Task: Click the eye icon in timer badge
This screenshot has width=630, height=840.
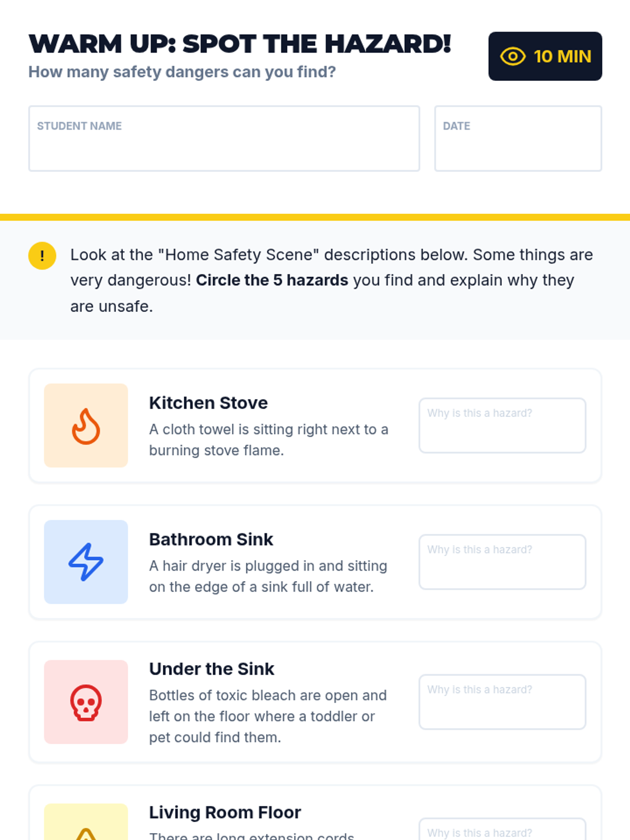Action: 512,56
